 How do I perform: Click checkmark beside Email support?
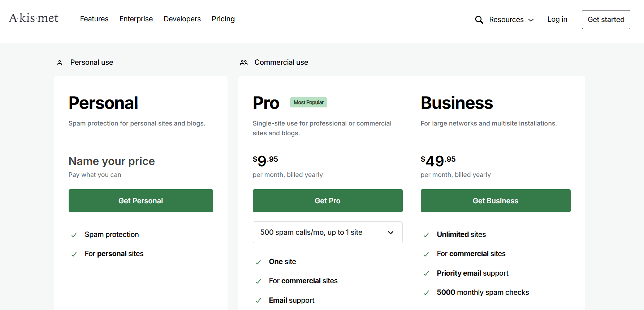pos(258,301)
